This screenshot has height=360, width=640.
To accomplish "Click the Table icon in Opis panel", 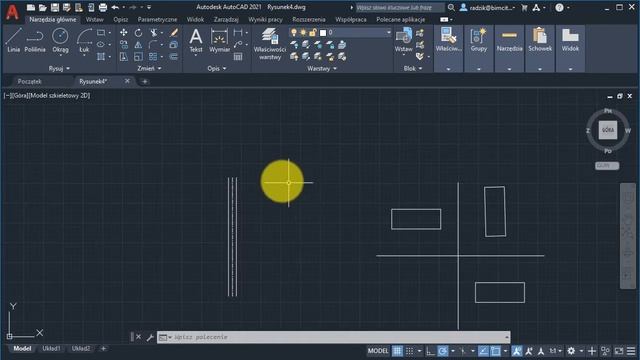I will 238,57.
